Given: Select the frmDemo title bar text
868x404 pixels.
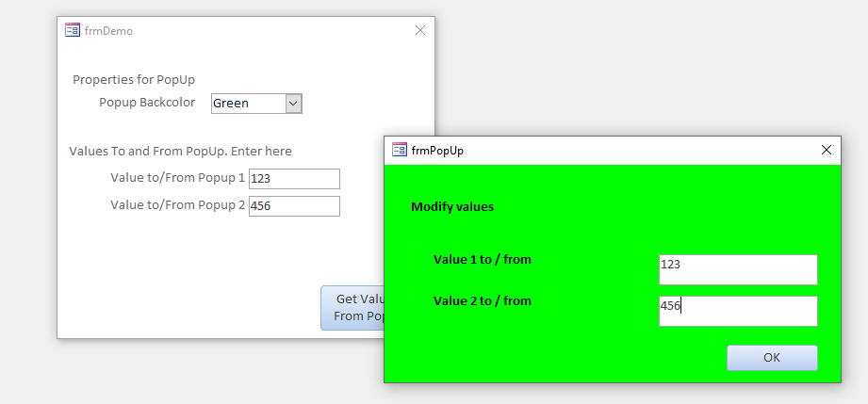Looking at the screenshot, I should pos(109,31).
